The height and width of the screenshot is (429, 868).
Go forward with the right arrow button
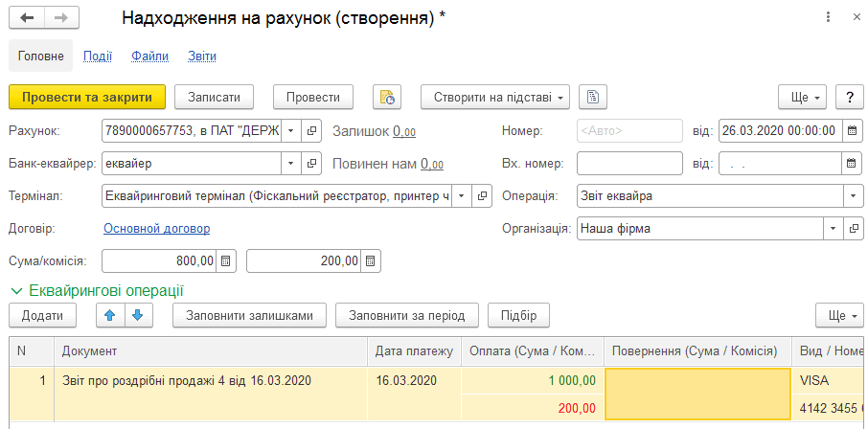tap(61, 17)
